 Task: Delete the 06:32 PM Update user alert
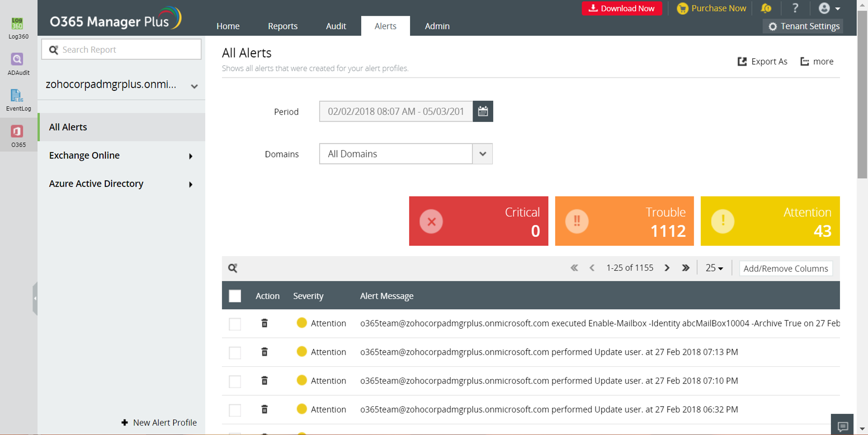(264, 409)
